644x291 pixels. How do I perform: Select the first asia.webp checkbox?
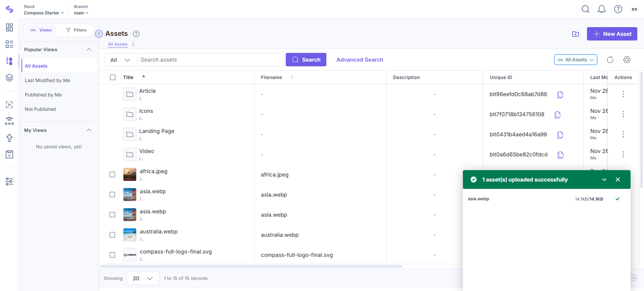(x=113, y=195)
